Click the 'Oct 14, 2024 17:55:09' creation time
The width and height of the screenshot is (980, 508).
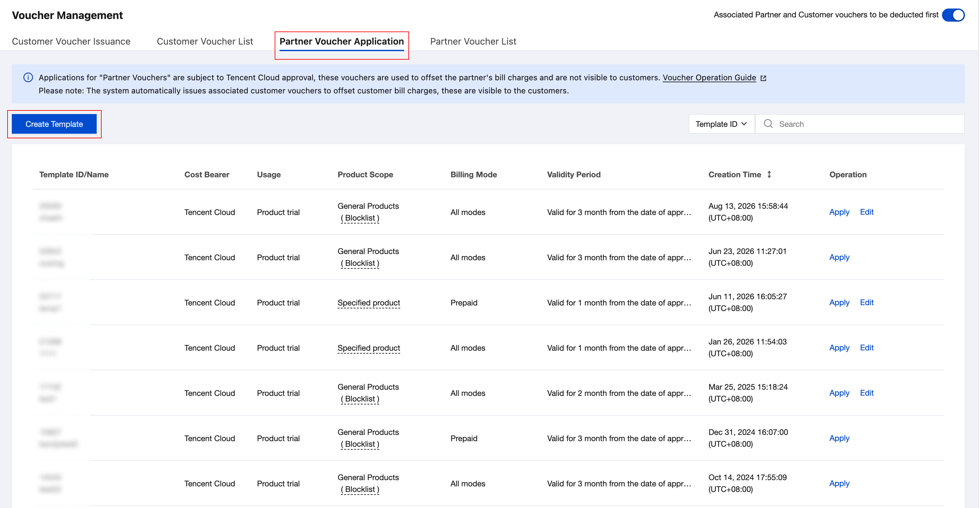click(x=748, y=477)
